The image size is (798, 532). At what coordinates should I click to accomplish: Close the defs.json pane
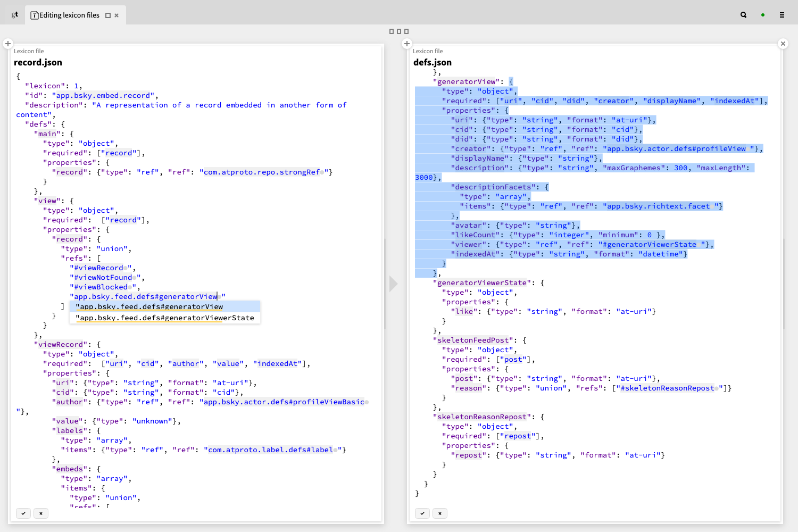click(x=783, y=44)
